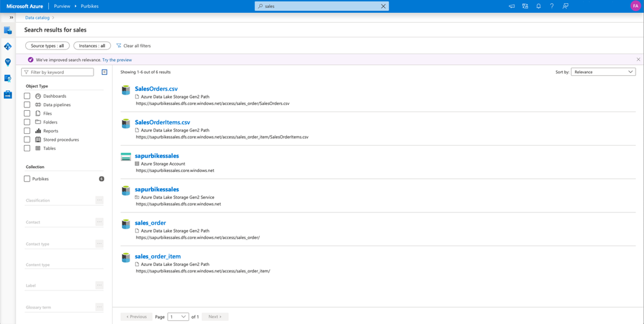Open the page number dropdown
Screen dimensions: 644x324
179,317
